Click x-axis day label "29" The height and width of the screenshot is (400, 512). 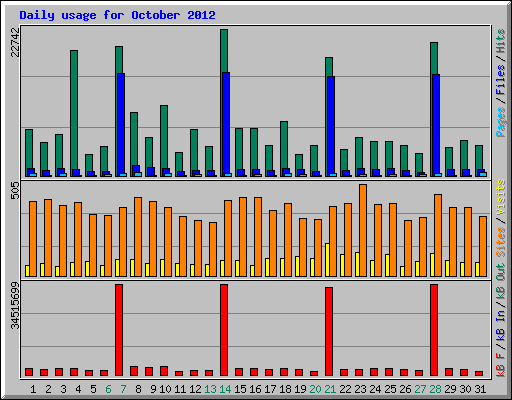[450, 389]
